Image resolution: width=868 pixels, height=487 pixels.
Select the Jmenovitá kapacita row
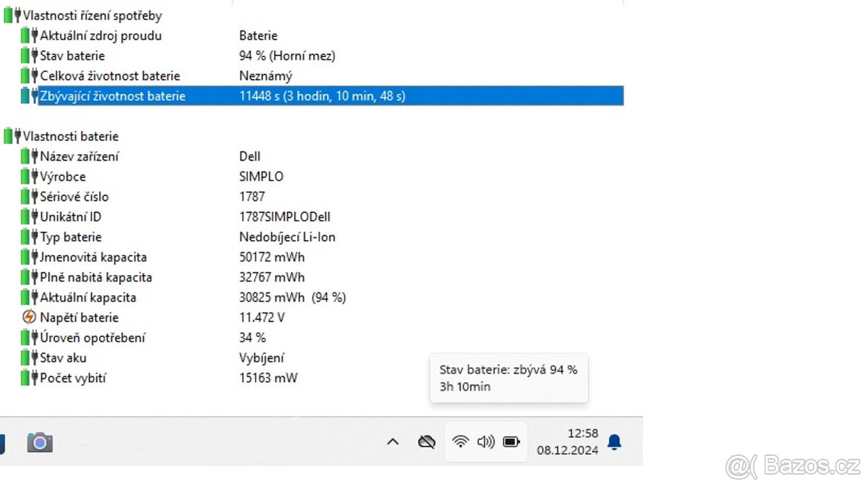click(145, 257)
